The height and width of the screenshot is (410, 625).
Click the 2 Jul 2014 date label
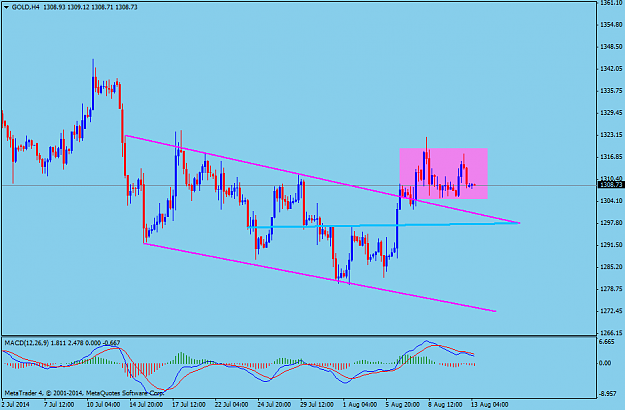point(17,404)
